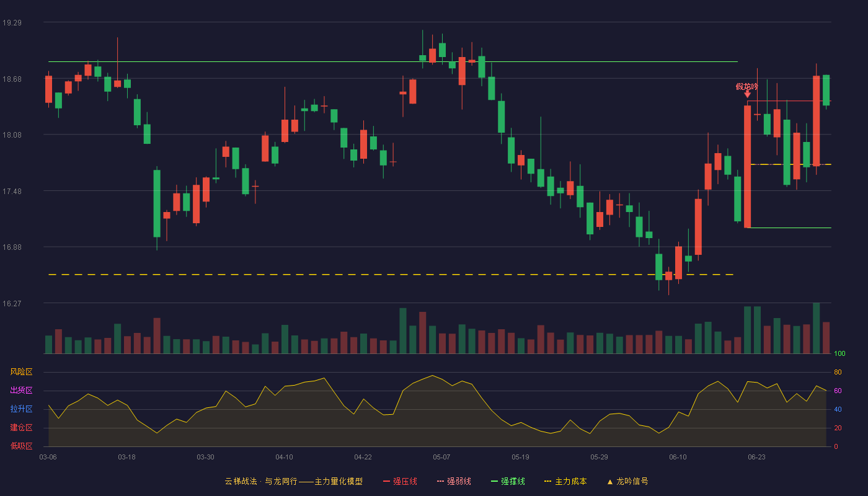The width and height of the screenshot is (868, 496).
Task: Click the 06-23 date label
Action: point(756,457)
